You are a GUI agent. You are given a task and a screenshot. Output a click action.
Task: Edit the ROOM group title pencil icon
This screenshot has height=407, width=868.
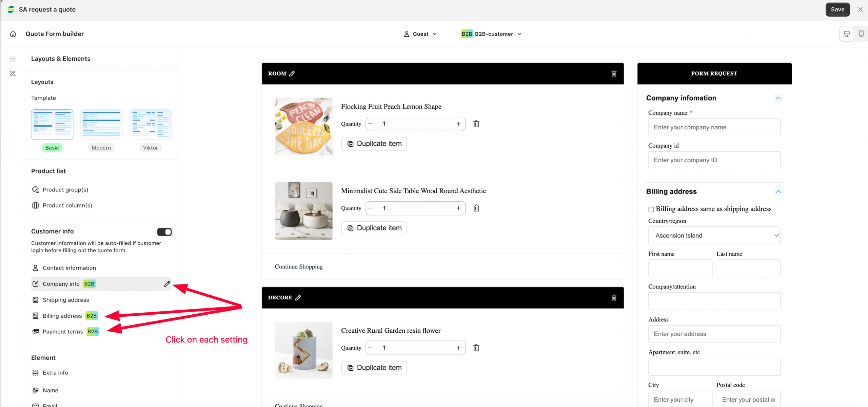(x=292, y=73)
